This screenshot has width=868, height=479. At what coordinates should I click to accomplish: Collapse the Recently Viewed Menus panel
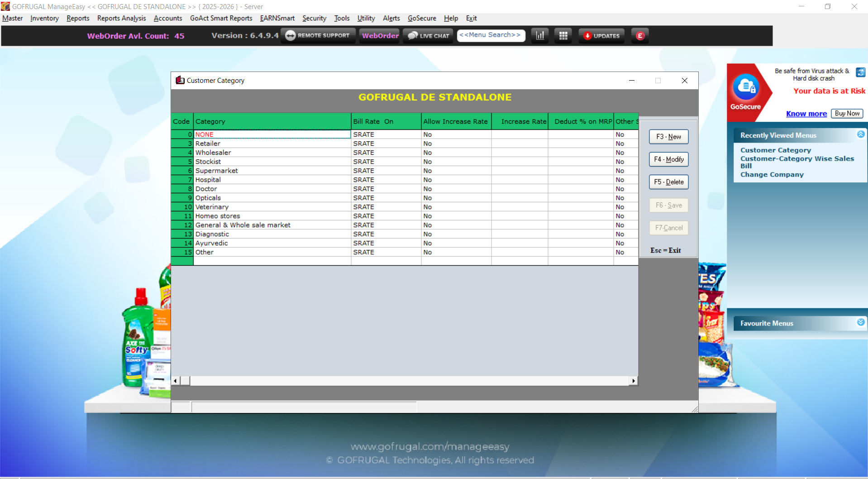pos(861,134)
